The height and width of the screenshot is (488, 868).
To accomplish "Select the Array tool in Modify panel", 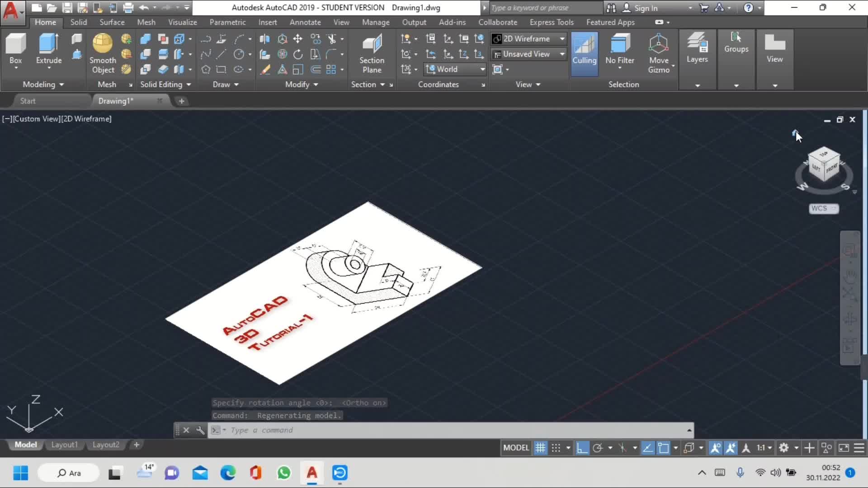I will pos(331,70).
